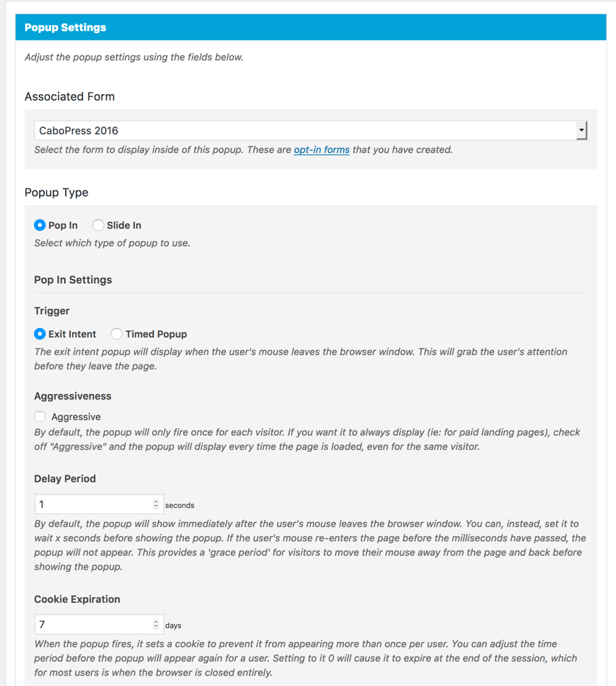
Task: Decrease Delay Period with the down arrow
Action: tap(156, 507)
